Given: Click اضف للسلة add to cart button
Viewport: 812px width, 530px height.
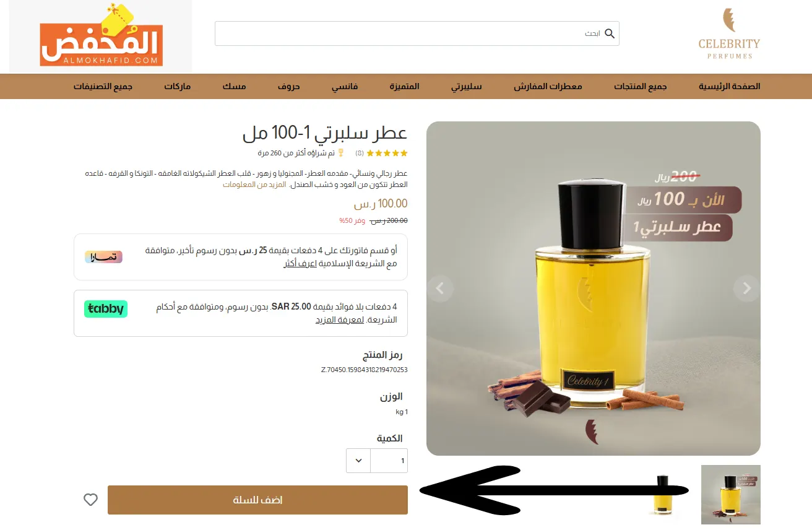Looking at the screenshot, I should (x=257, y=500).
